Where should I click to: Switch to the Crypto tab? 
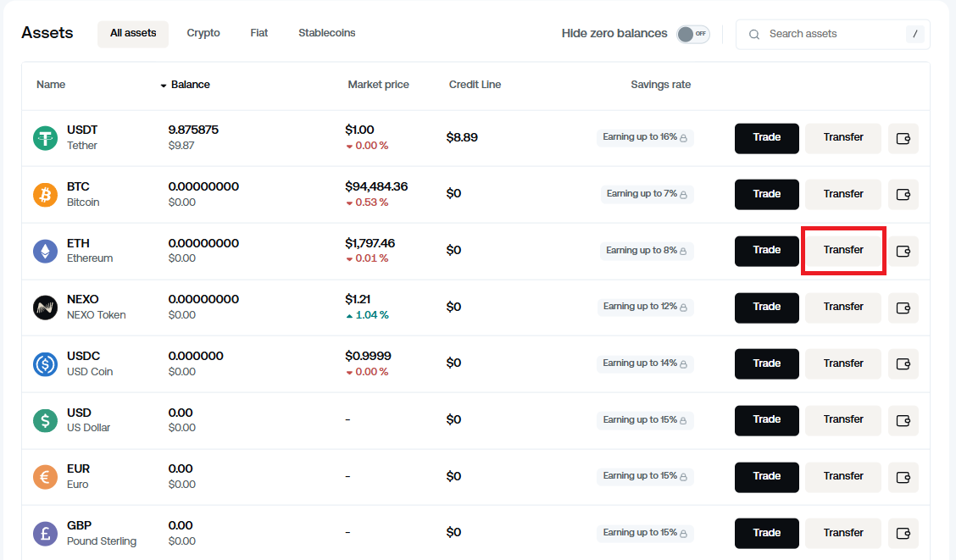pyautogui.click(x=203, y=33)
